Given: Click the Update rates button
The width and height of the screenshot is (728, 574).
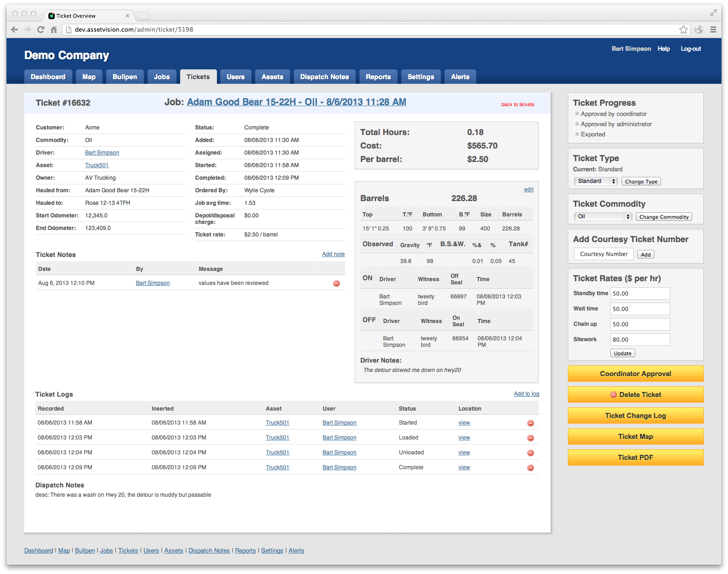Looking at the screenshot, I should click(x=622, y=353).
